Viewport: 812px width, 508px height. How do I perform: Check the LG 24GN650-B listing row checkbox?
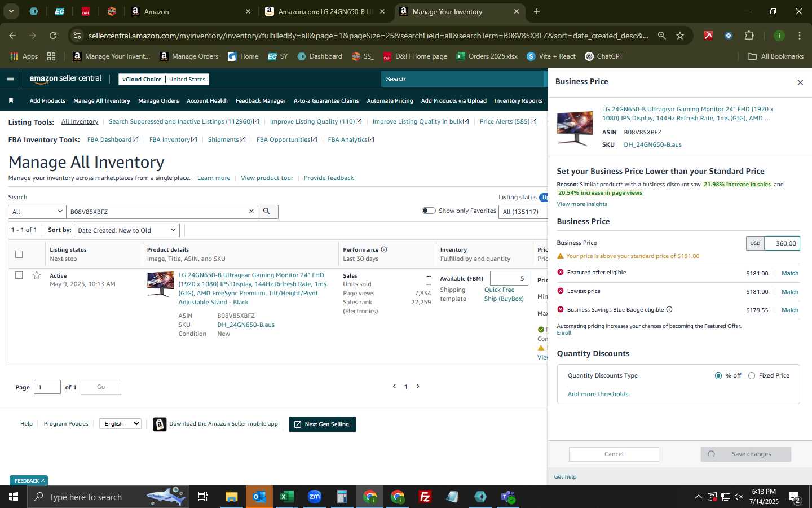click(19, 275)
